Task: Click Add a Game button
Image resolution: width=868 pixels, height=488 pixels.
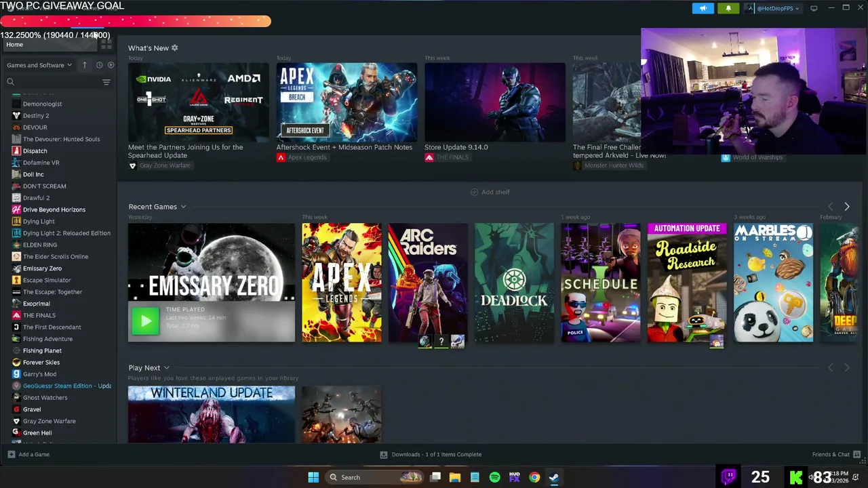Action: pyautogui.click(x=28, y=454)
